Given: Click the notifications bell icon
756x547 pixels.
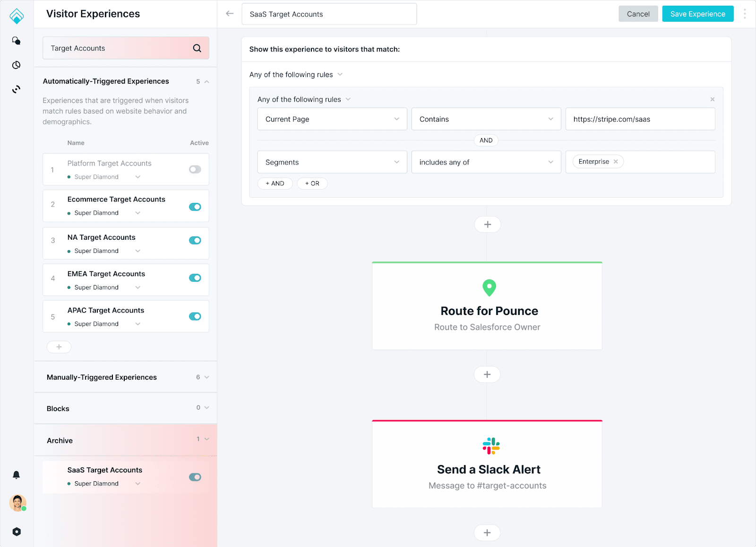Looking at the screenshot, I should [x=17, y=475].
